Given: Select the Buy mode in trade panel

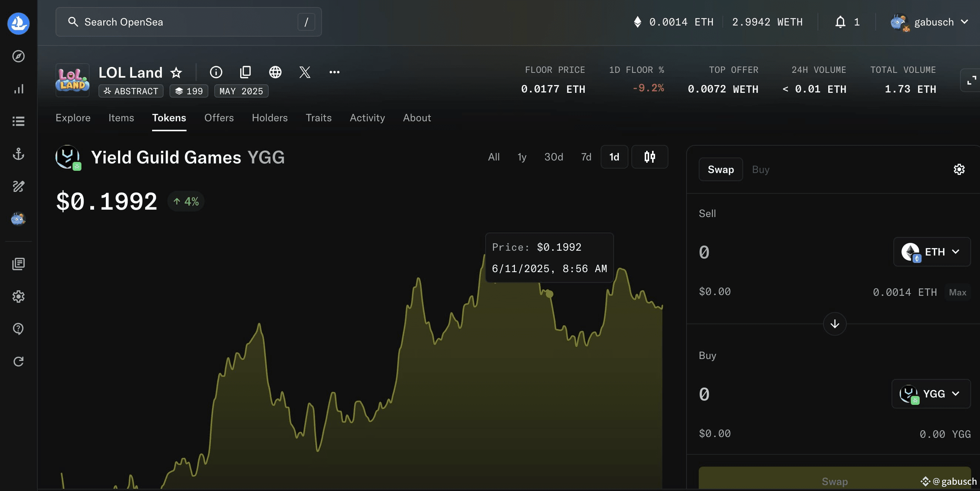Looking at the screenshot, I should click(x=761, y=169).
